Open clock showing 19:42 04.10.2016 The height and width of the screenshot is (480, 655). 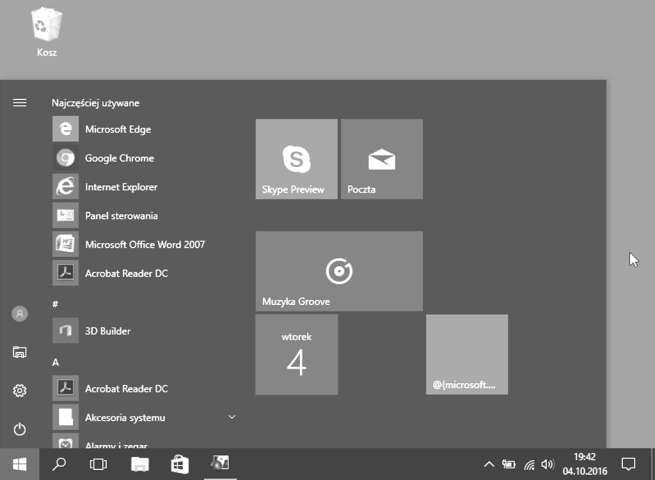pyautogui.click(x=585, y=464)
